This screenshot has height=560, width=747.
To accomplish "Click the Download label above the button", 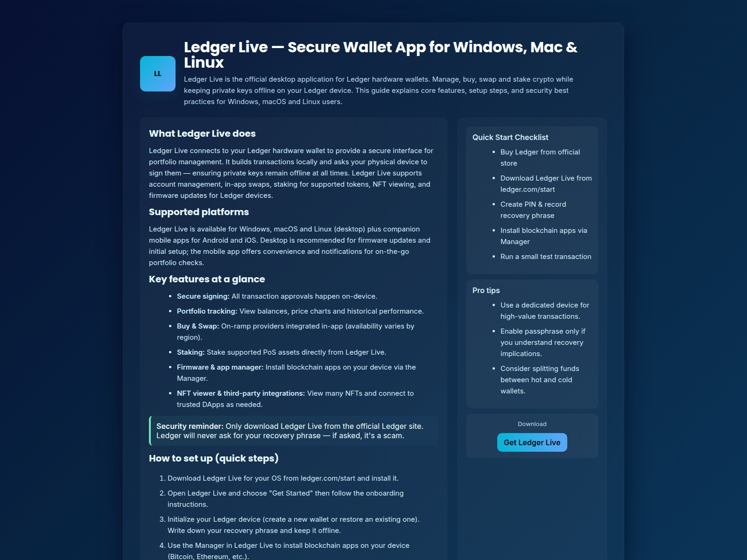I will pos(532,424).
